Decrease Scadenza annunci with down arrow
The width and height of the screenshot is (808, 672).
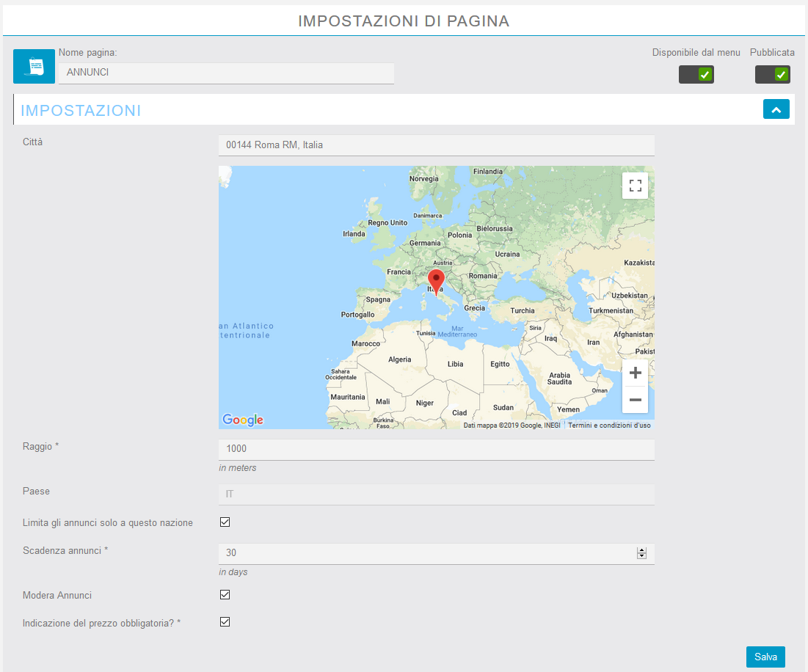tap(641, 556)
